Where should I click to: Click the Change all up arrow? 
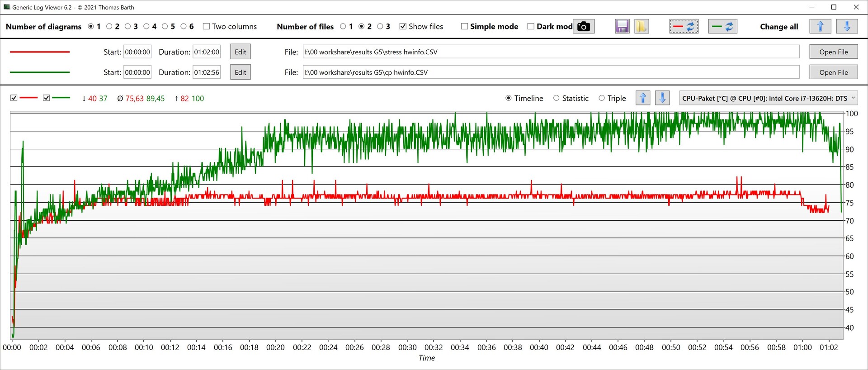pos(820,27)
